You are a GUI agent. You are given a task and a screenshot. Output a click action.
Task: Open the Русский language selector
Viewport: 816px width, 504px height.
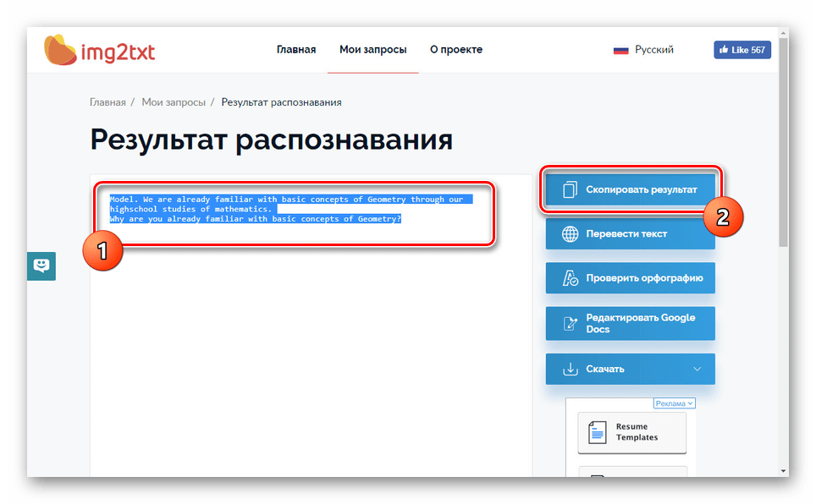[653, 50]
